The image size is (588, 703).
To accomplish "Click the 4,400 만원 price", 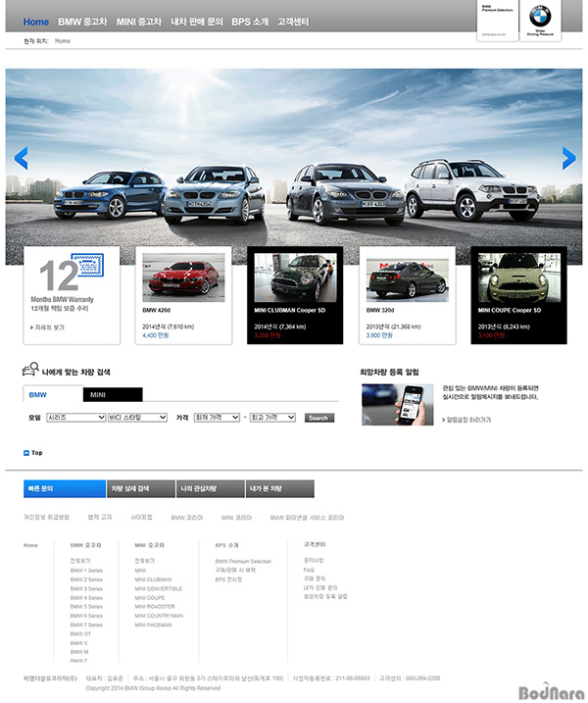I will (156, 335).
